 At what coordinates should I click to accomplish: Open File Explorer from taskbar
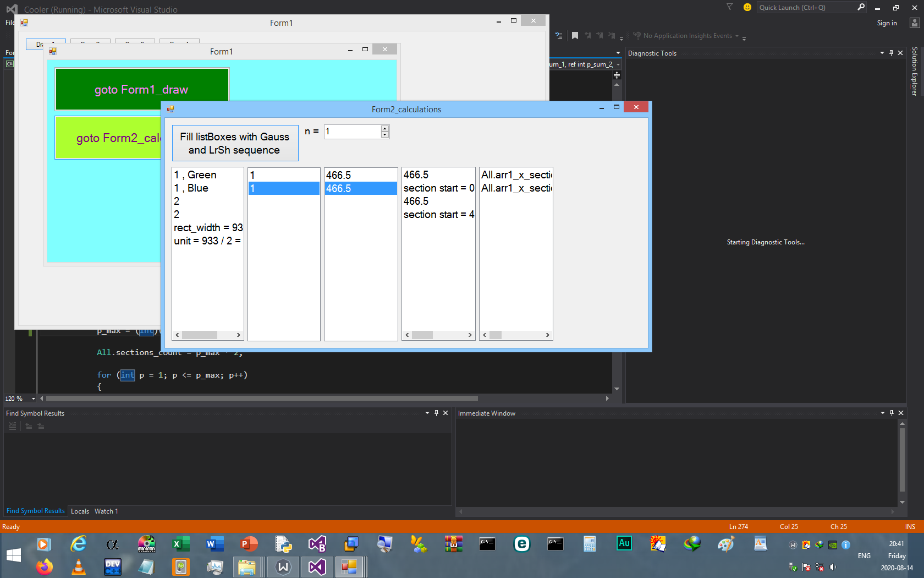[247, 566]
